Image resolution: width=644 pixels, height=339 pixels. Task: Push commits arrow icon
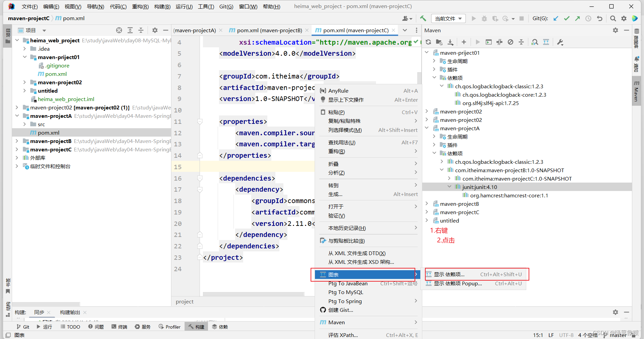(578, 18)
